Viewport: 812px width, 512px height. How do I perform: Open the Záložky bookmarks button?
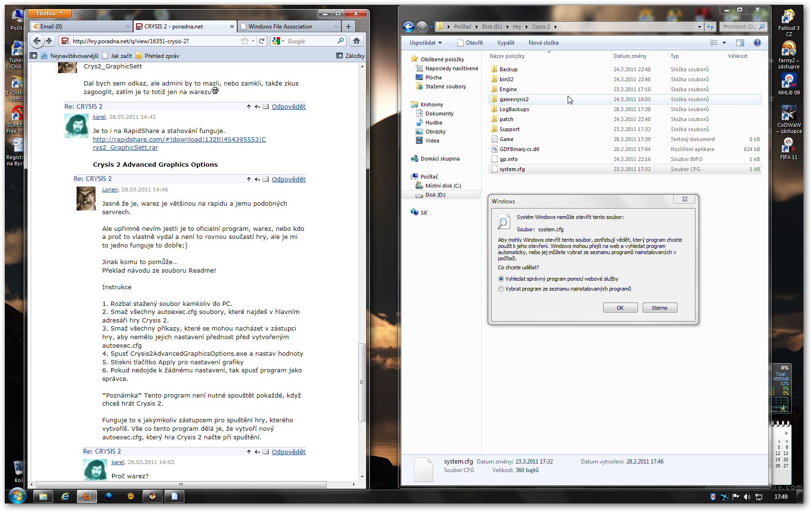350,56
